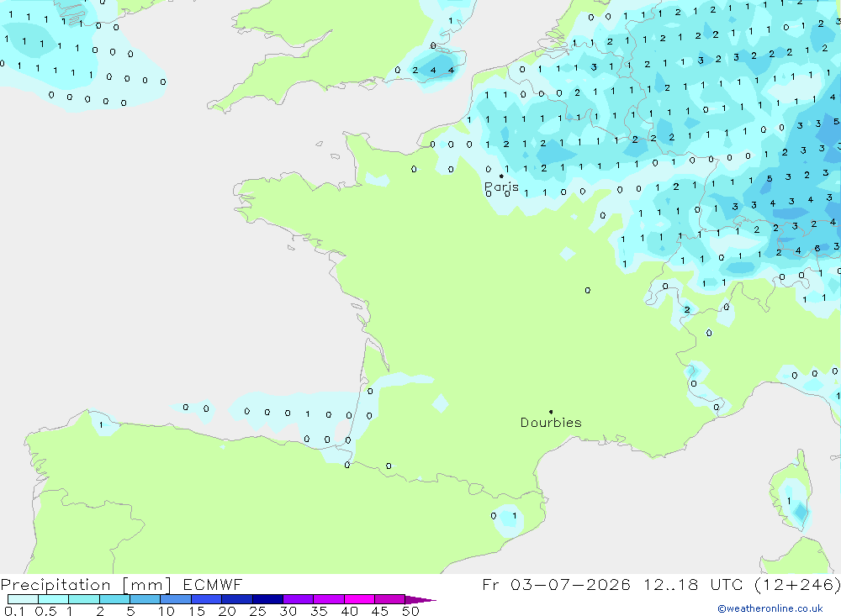Click the ECMWF model label

(x=213, y=584)
